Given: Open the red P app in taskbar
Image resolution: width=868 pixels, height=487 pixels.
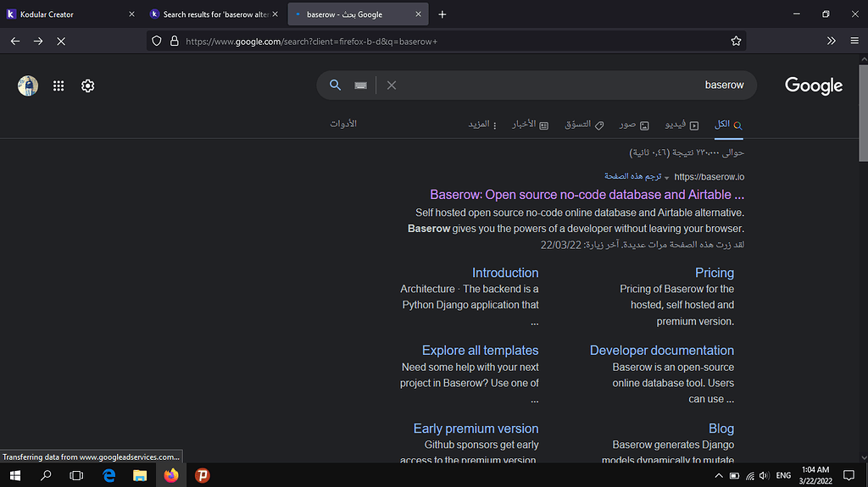Looking at the screenshot, I should [202, 475].
